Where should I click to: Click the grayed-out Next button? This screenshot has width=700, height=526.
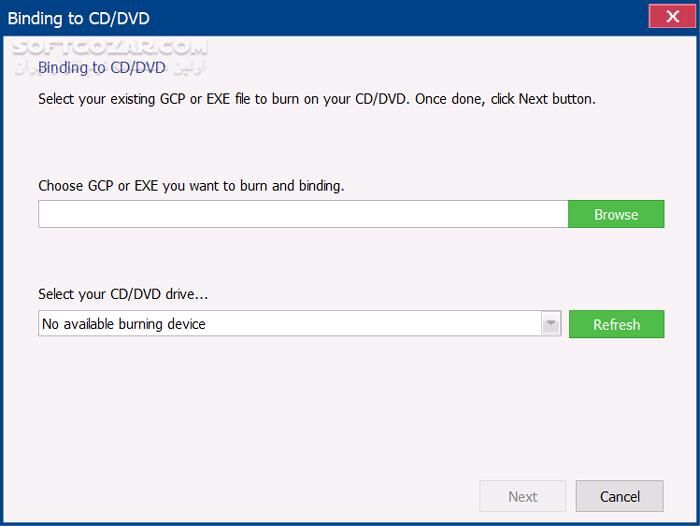(x=523, y=496)
